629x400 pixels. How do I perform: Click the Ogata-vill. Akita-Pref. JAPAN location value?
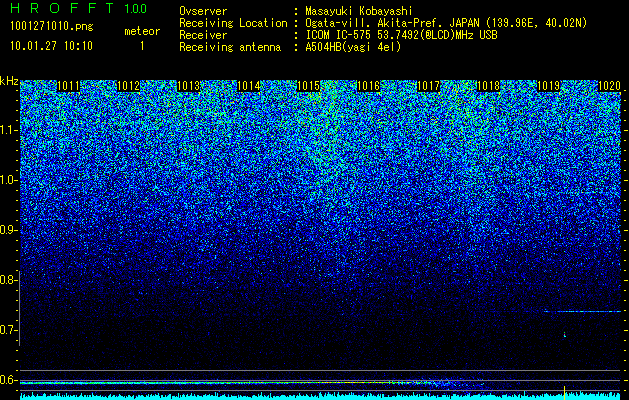pyautogui.click(x=446, y=23)
